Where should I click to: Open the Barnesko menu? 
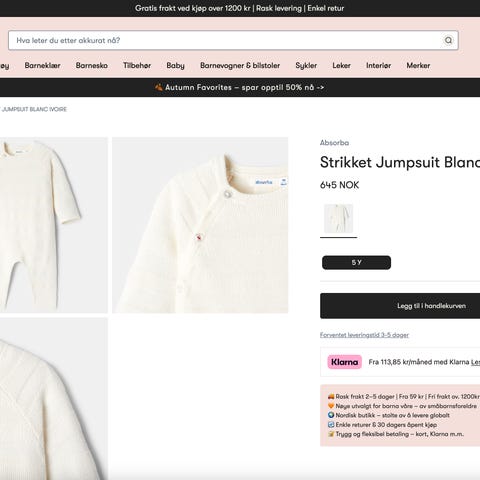92,65
